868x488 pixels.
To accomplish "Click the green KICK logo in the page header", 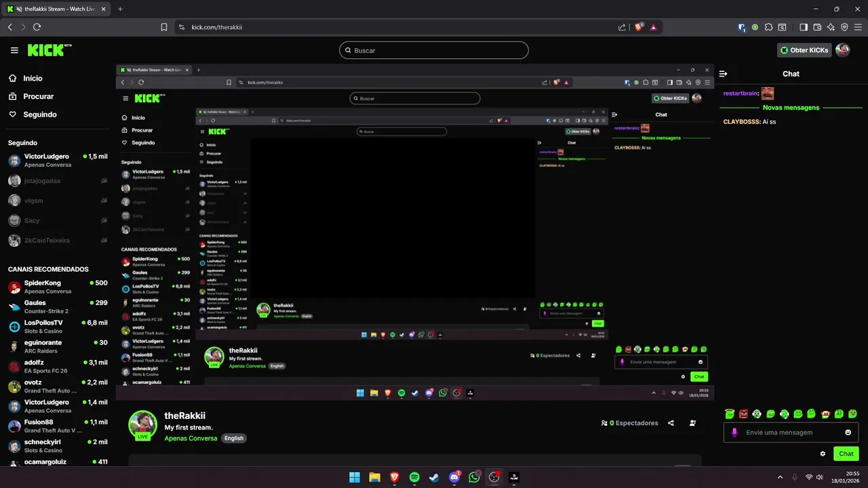I will click(x=50, y=50).
